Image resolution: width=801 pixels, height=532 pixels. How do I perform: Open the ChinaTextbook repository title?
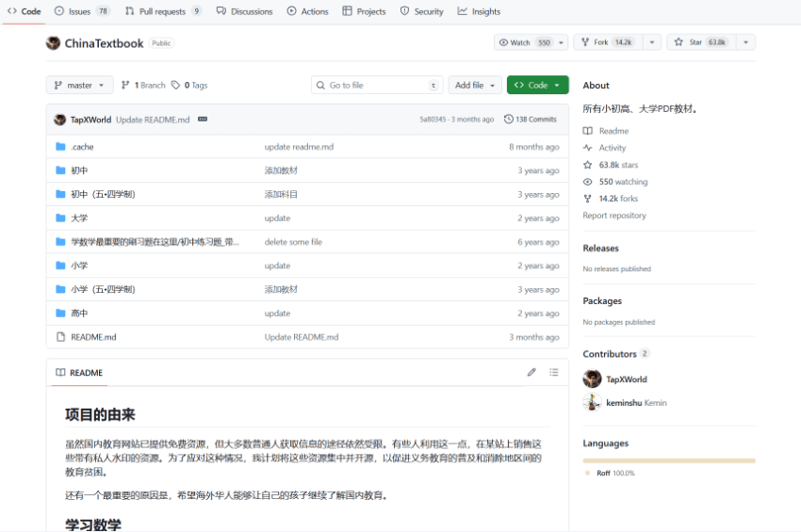pyautogui.click(x=104, y=43)
